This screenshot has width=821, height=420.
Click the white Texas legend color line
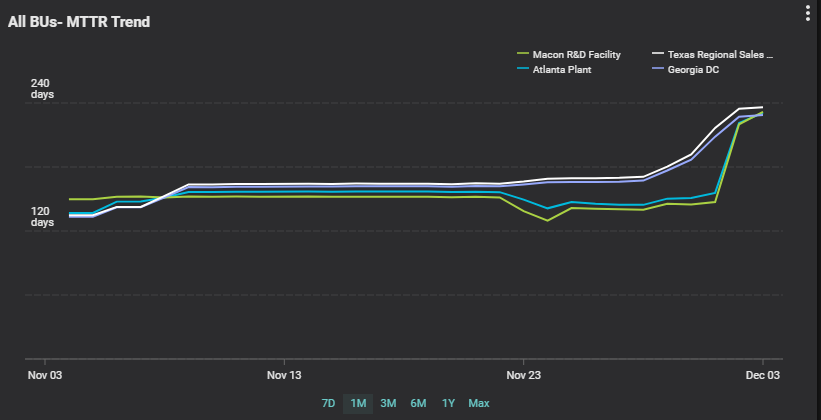click(x=658, y=53)
